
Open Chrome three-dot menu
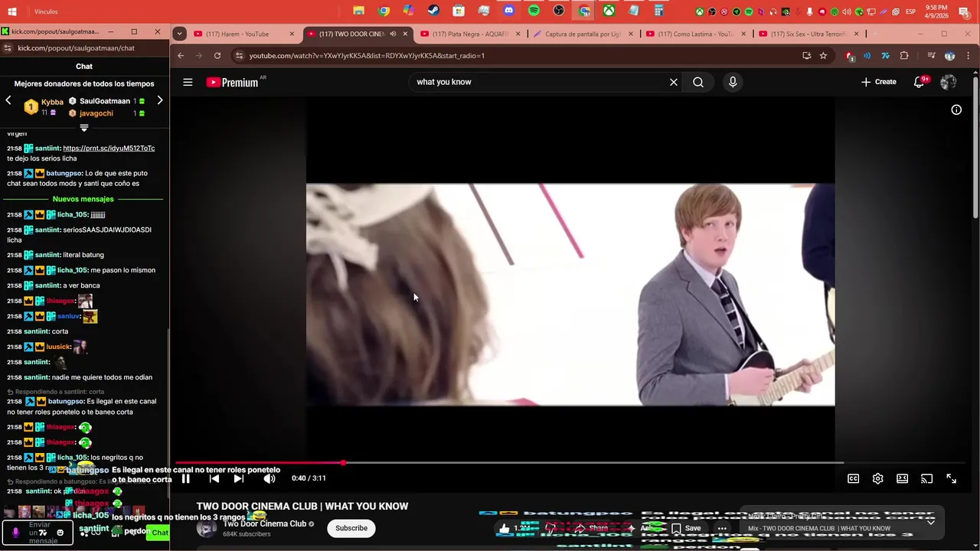[969, 55]
